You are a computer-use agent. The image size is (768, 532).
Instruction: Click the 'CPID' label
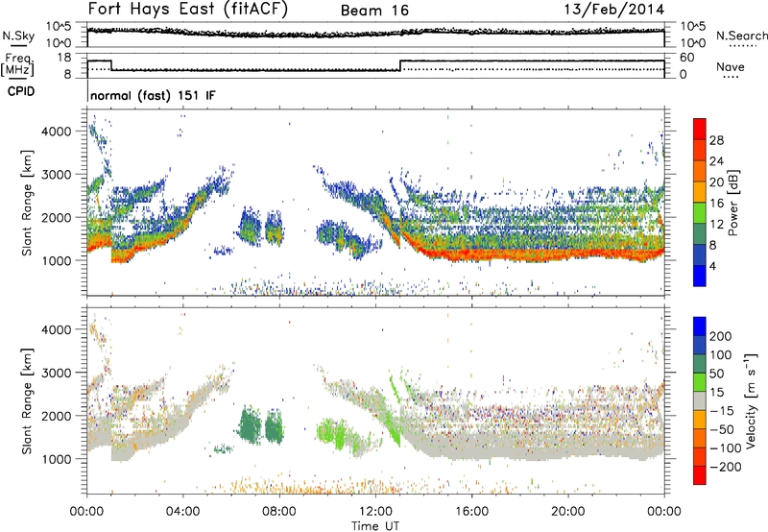pos(21,91)
